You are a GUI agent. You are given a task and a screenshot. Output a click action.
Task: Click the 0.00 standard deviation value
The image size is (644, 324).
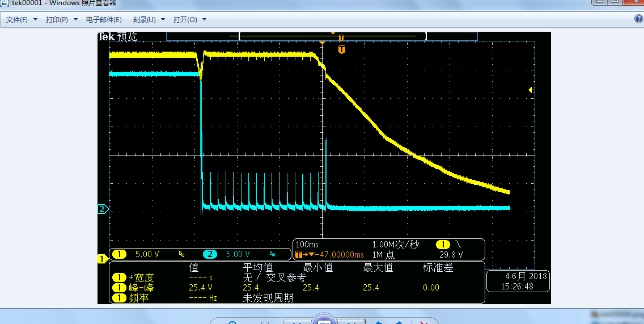click(431, 288)
